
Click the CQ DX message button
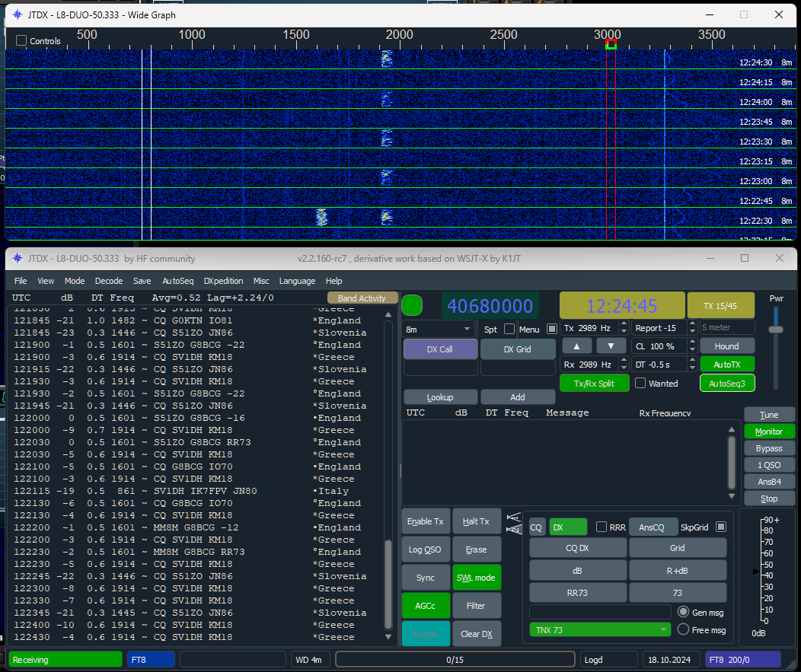[x=578, y=548]
